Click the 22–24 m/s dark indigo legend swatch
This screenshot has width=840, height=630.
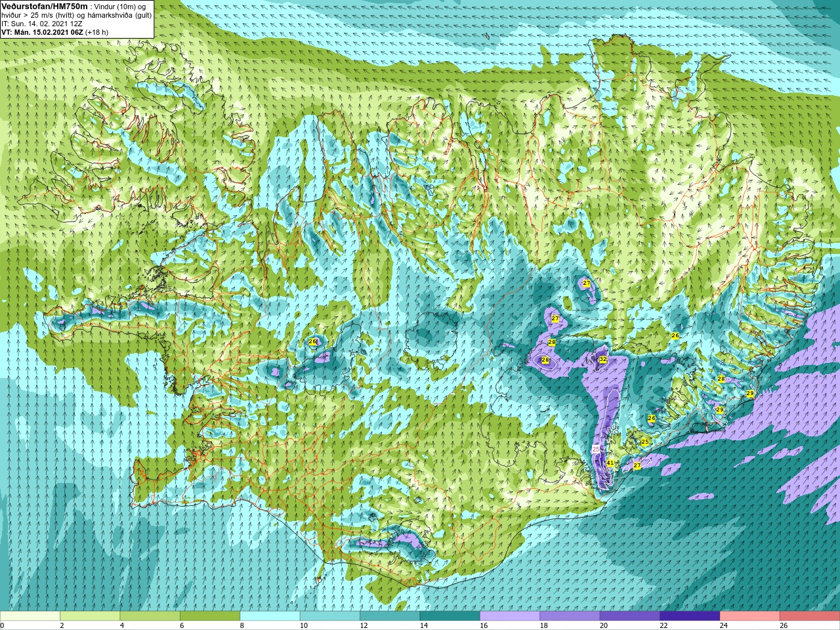[690, 617]
